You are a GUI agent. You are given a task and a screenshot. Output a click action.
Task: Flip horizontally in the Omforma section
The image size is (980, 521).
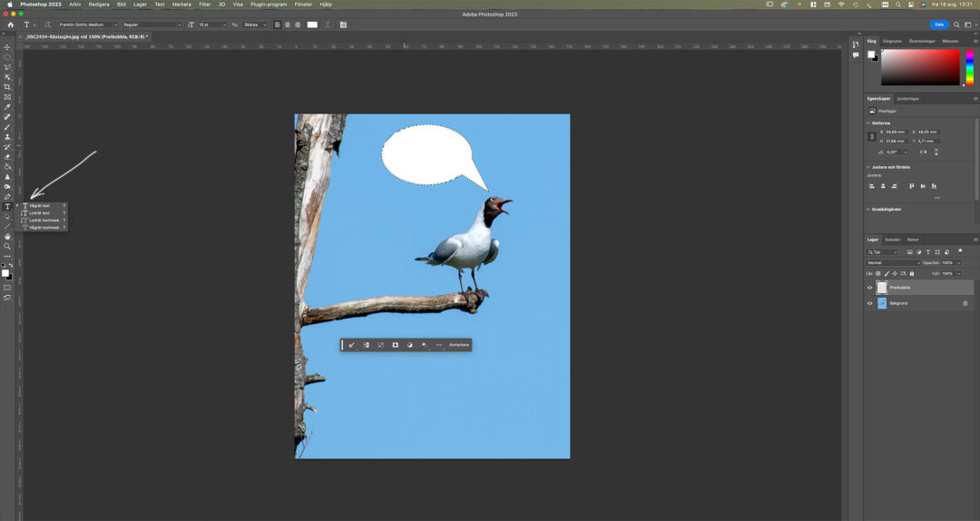(x=923, y=152)
